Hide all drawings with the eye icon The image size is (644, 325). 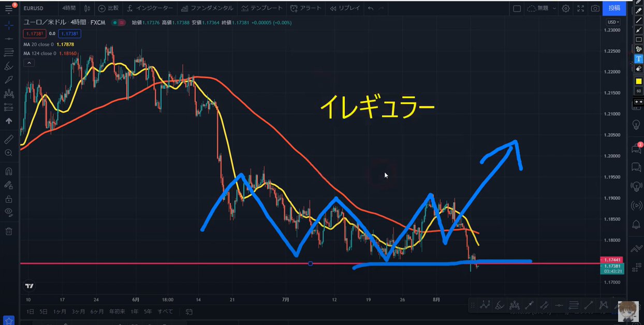coord(9,212)
